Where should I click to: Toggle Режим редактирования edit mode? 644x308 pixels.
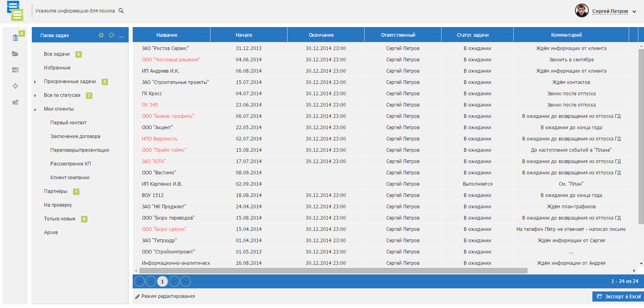point(165,296)
